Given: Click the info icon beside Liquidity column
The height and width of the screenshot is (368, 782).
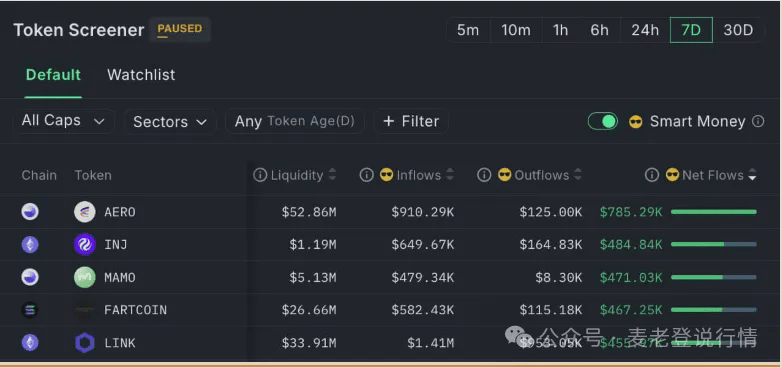Looking at the screenshot, I should 260,175.
